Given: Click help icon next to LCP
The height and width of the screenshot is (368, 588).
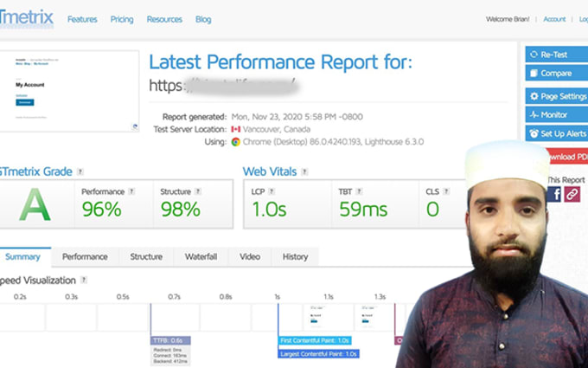Looking at the screenshot, I should 272,191.
